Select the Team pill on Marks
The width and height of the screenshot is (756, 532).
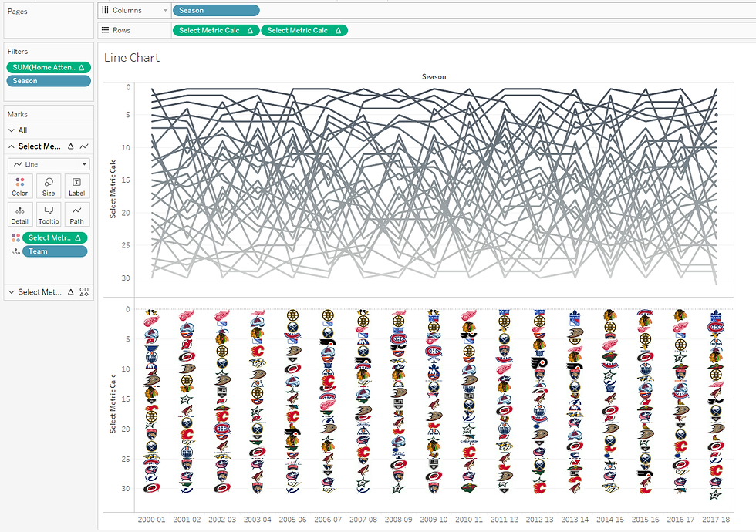pyautogui.click(x=55, y=251)
